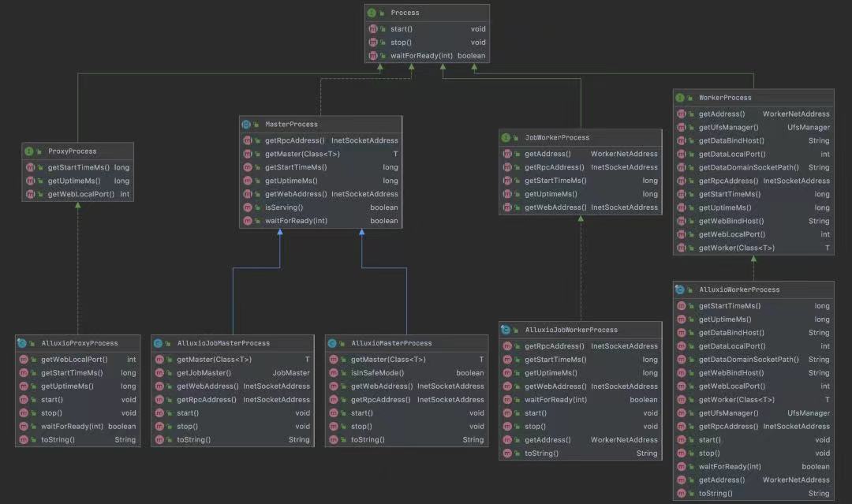Click the interface icon next to WorkerProcess
This screenshot has width=852, height=504.
[x=680, y=98]
